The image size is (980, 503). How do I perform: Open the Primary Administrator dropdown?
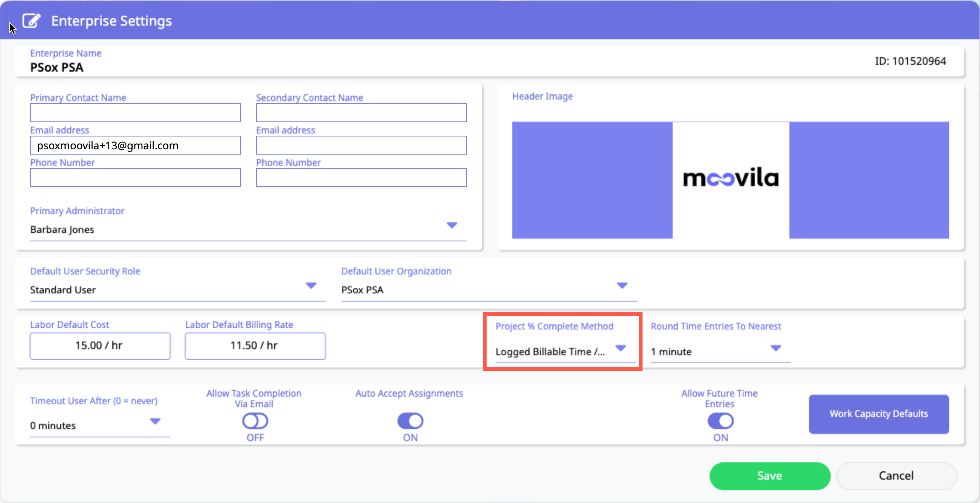click(452, 225)
